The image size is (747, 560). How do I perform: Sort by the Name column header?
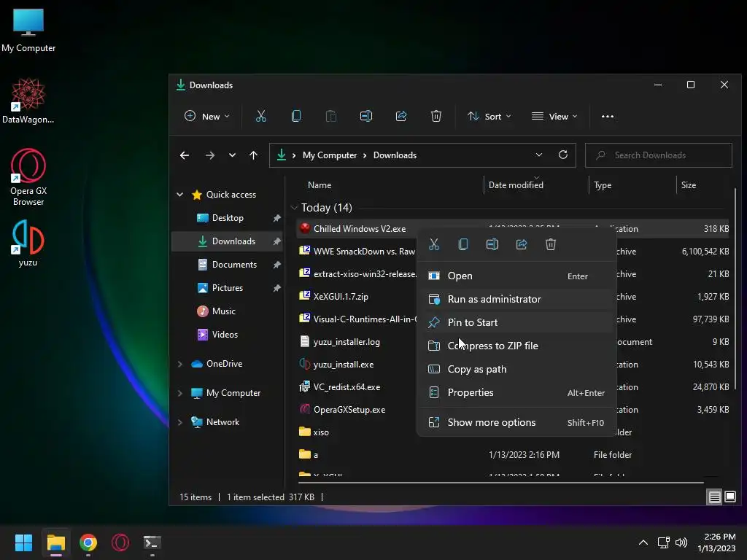[x=320, y=184]
